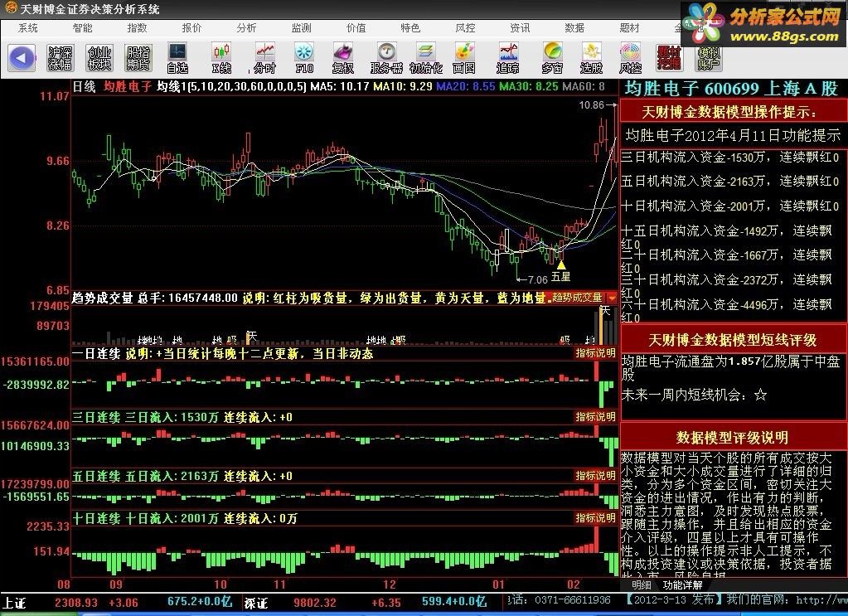Screen dimensions: 848x616
Task: Click the 数据模型评级说明 header
Action: pos(732,437)
